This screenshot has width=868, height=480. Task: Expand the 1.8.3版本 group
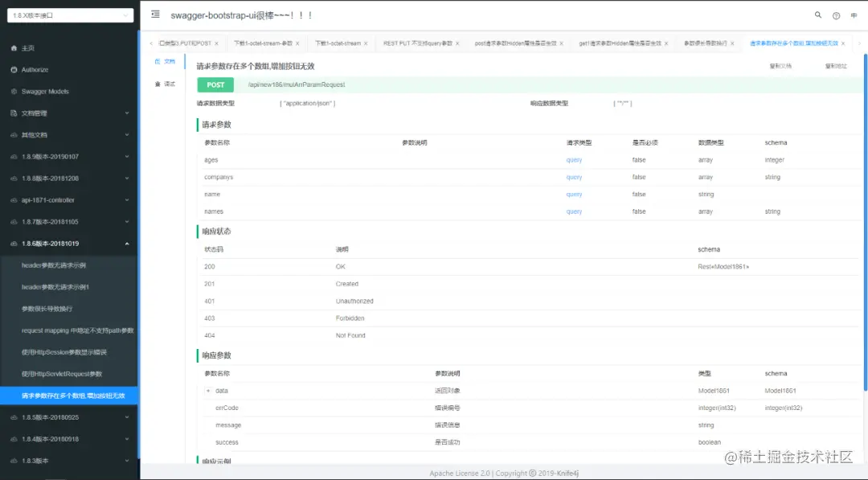pos(69,461)
